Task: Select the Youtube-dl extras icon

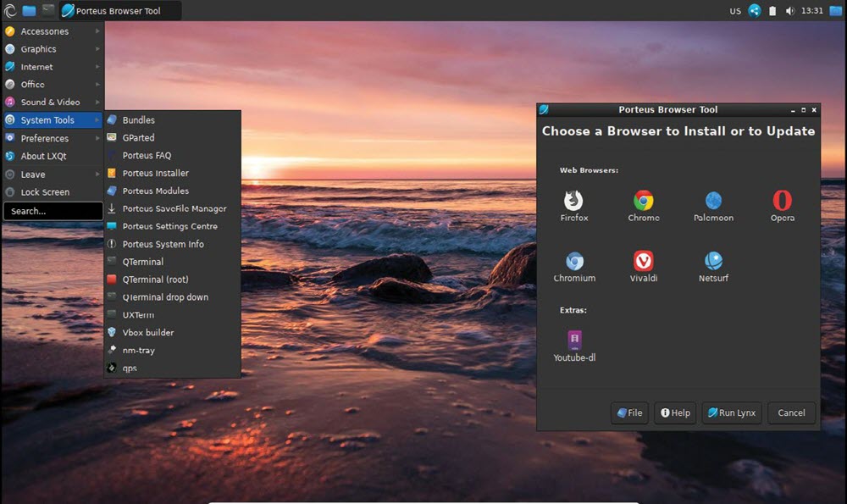Action: (574, 341)
